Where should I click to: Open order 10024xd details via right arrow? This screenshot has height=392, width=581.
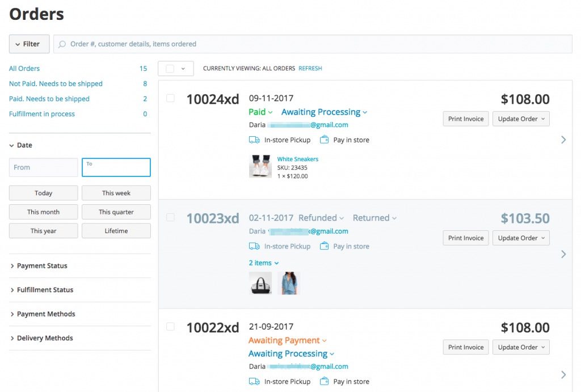(563, 140)
